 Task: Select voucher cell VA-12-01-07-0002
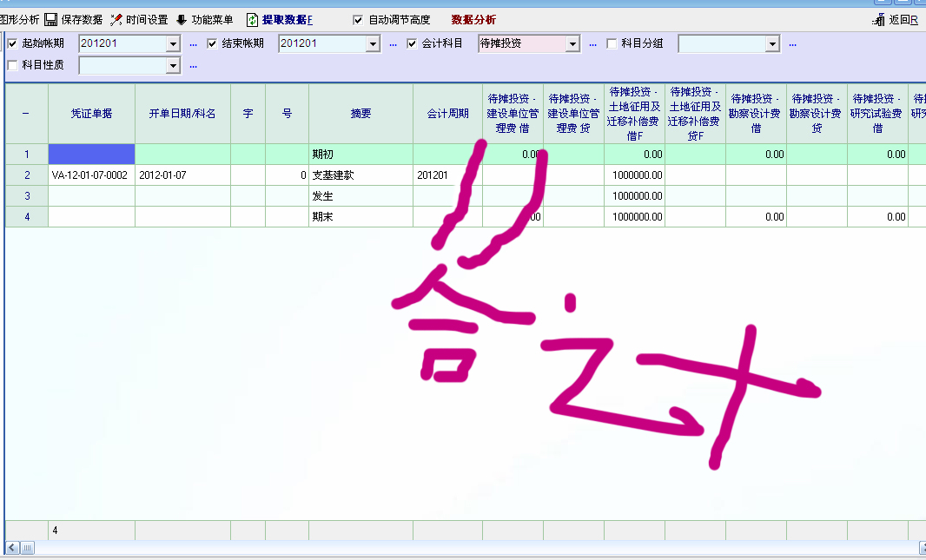[x=90, y=175]
